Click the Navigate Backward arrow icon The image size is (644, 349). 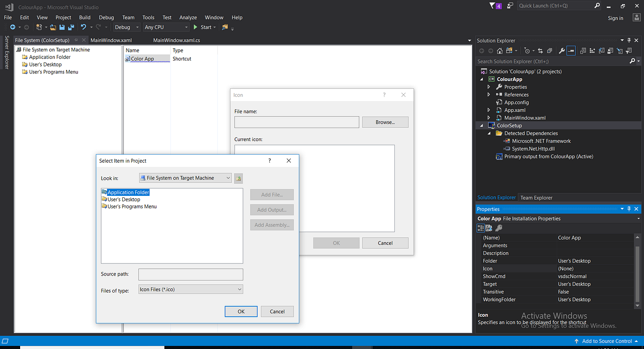click(13, 27)
